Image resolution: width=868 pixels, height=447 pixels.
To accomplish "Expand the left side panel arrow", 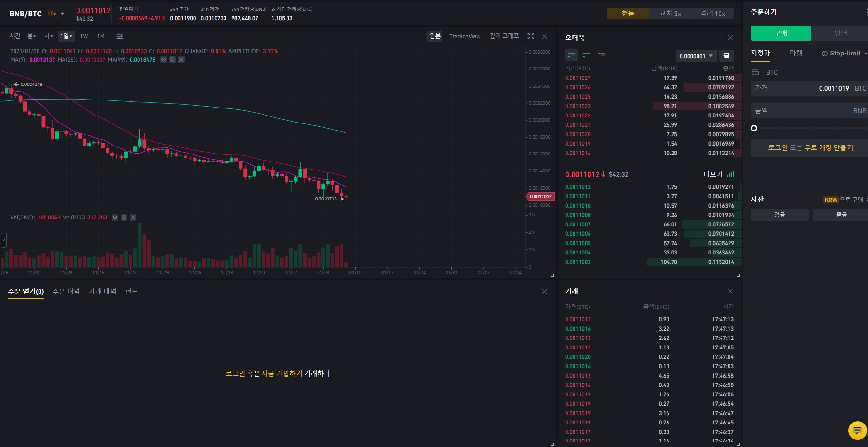I will tap(4, 240).
